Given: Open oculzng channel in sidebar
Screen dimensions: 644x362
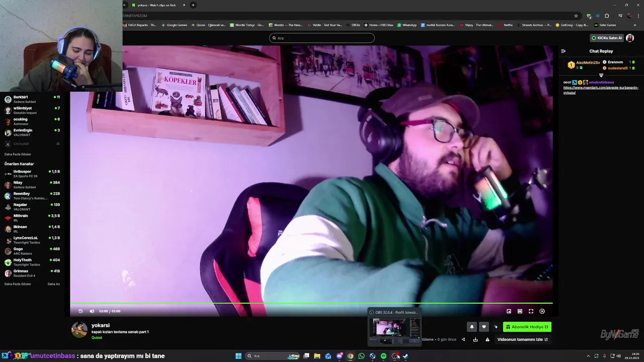Looking at the screenshot, I should pos(32,121).
